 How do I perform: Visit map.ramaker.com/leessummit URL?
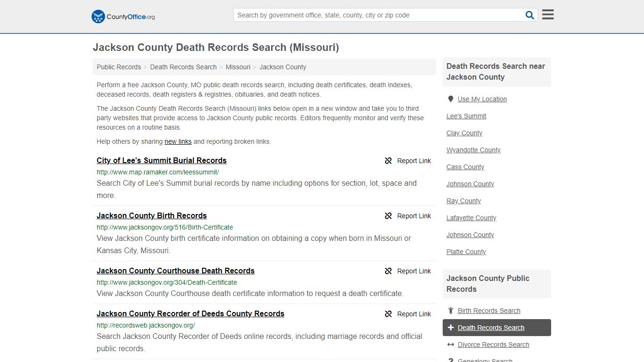[x=158, y=172]
